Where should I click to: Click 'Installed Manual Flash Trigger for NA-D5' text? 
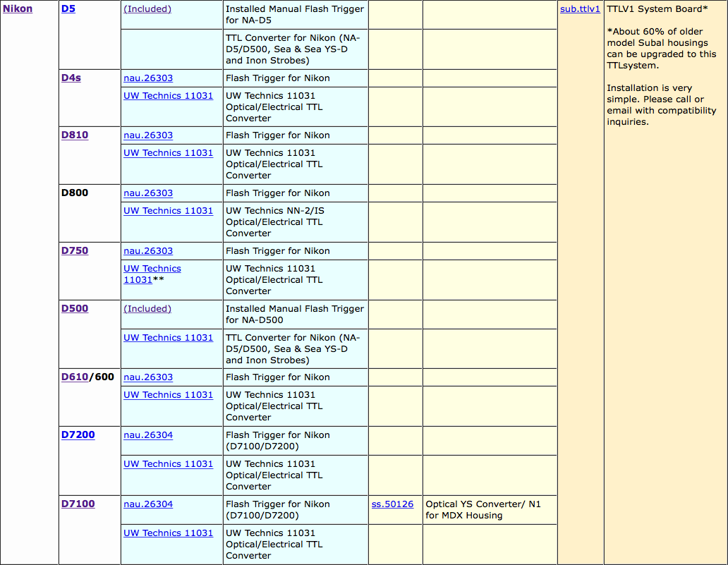(295, 14)
